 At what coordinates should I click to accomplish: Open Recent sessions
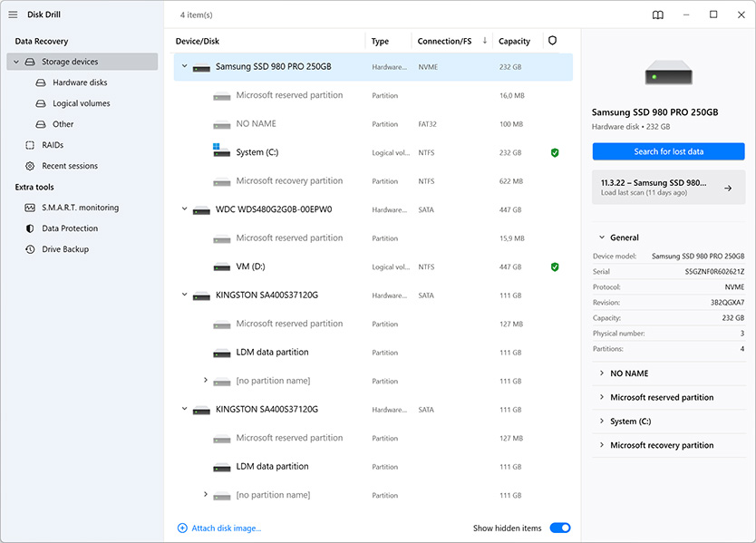click(x=76, y=165)
